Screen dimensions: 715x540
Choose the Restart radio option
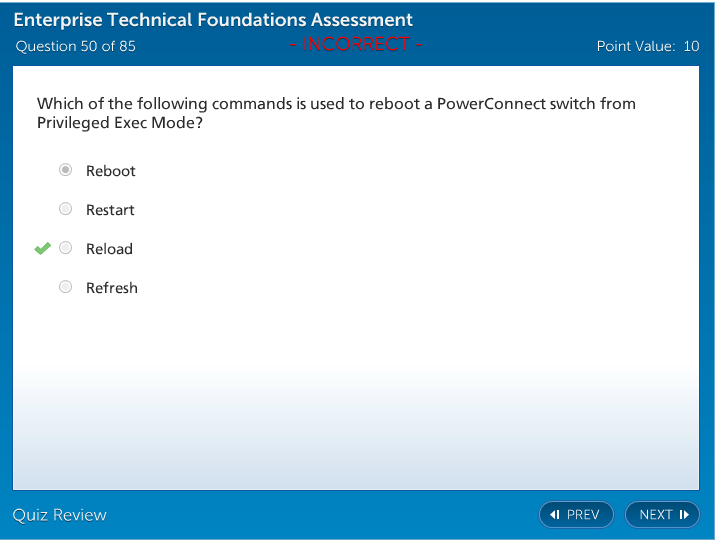click(66, 209)
